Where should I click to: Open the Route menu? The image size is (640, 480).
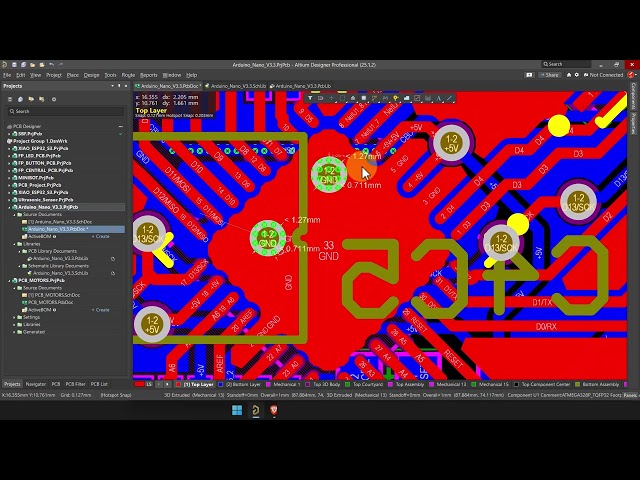[128, 75]
